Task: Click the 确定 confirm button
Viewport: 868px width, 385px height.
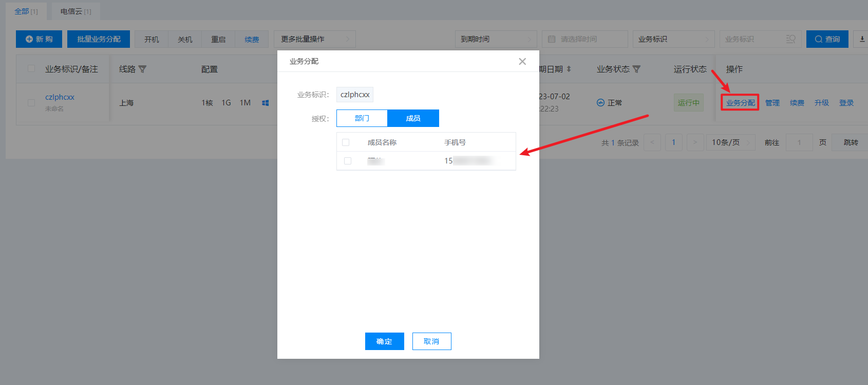Action: coord(384,341)
